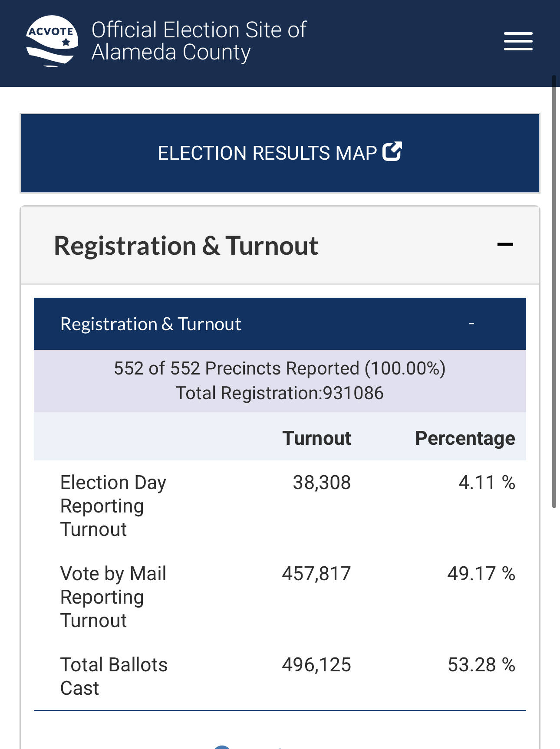Click the 457,817 vote by mail value
560x749 pixels.
pyautogui.click(x=316, y=574)
